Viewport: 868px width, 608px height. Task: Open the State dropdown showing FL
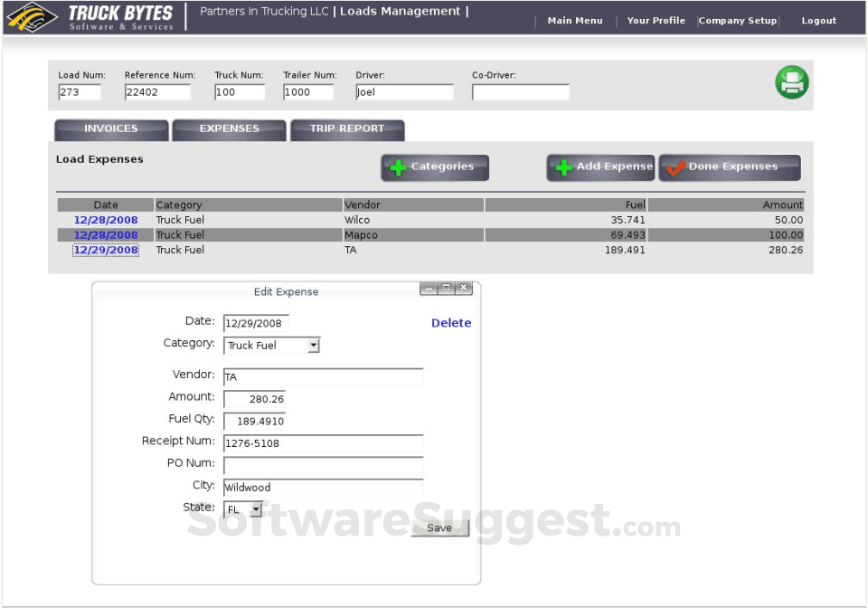click(x=256, y=508)
